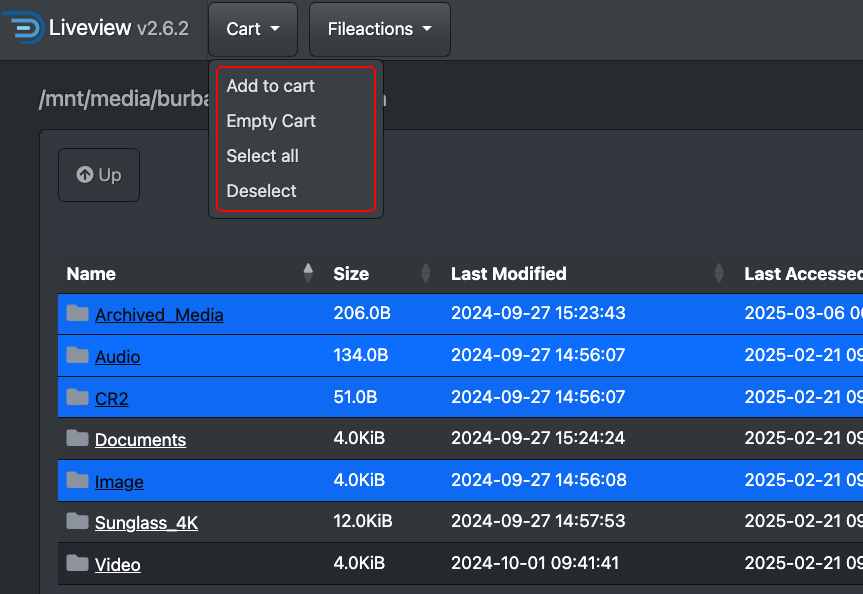
Task: Click the Archived_Media folder icon
Action: pos(78,314)
